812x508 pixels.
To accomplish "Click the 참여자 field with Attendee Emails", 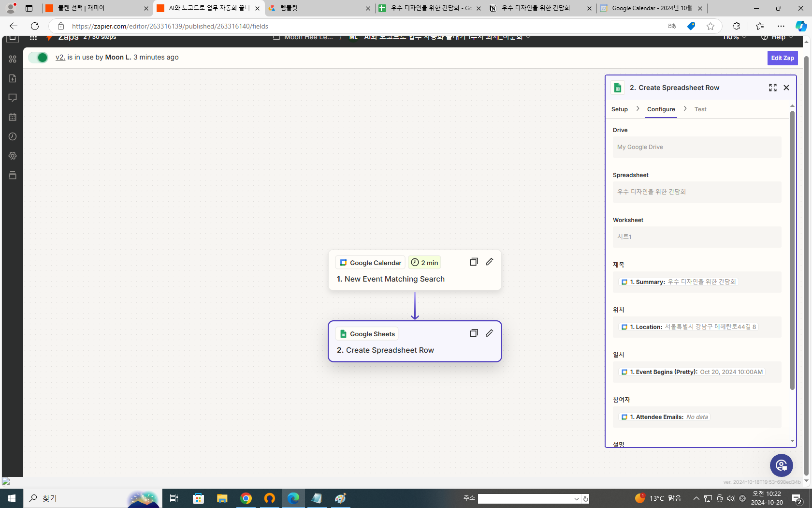I will 697,417.
